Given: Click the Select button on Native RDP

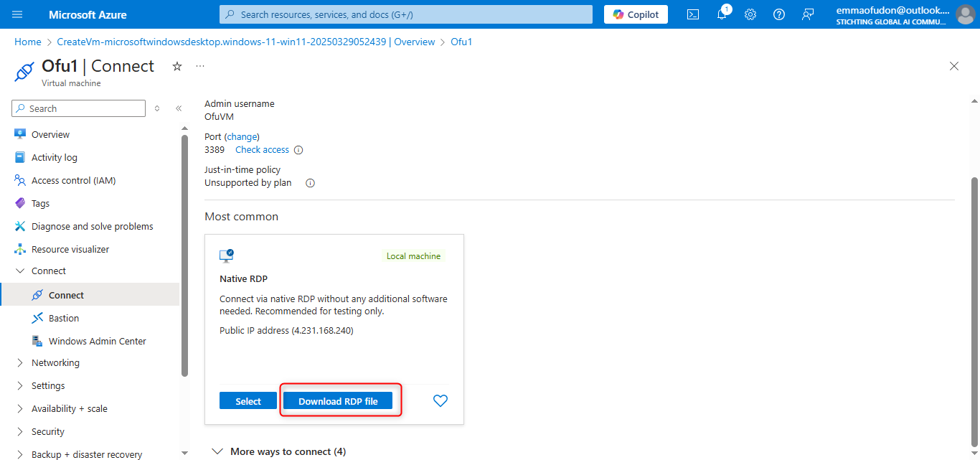Looking at the screenshot, I should (x=248, y=401).
